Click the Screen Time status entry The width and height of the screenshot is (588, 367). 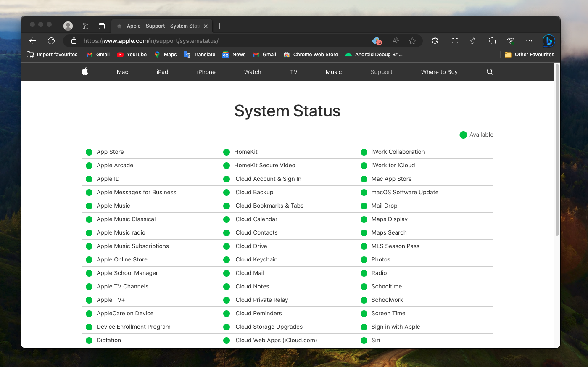pyautogui.click(x=425, y=313)
